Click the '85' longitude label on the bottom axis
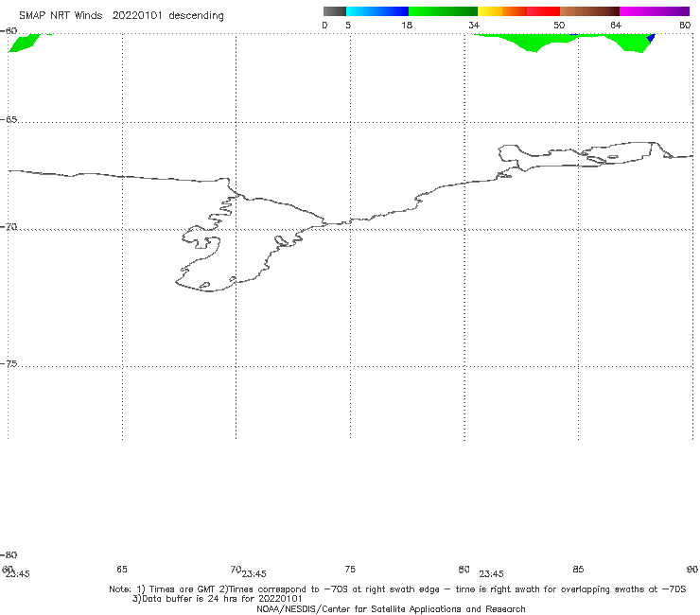 pyautogui.click(x=578, y=569)
